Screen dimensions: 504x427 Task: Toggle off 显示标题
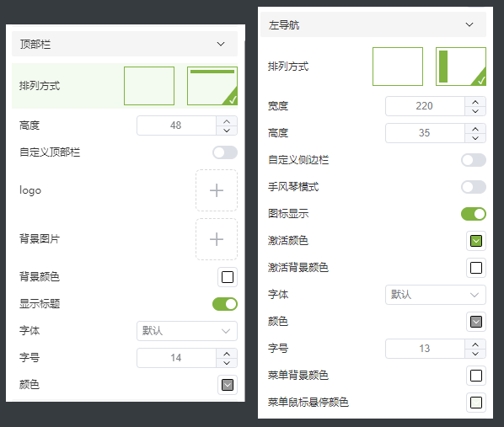[x=225, y=304]
